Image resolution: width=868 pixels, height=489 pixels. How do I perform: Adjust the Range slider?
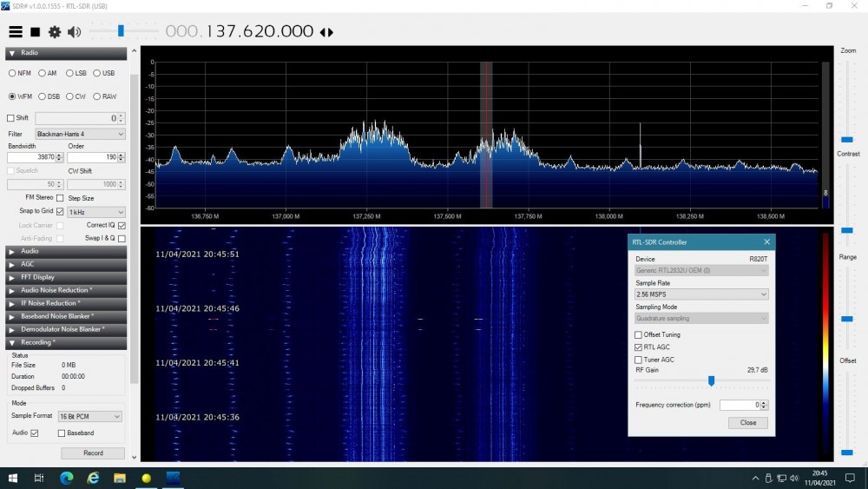point(847,319)
